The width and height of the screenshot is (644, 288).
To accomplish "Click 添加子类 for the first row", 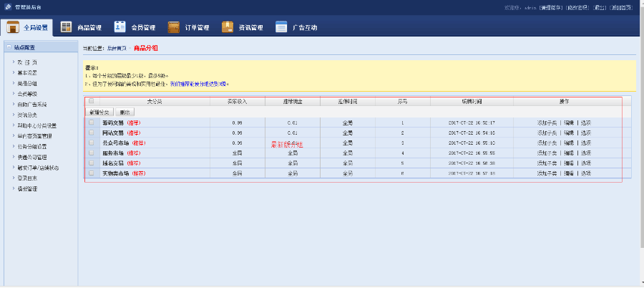I will coord(547,123).
